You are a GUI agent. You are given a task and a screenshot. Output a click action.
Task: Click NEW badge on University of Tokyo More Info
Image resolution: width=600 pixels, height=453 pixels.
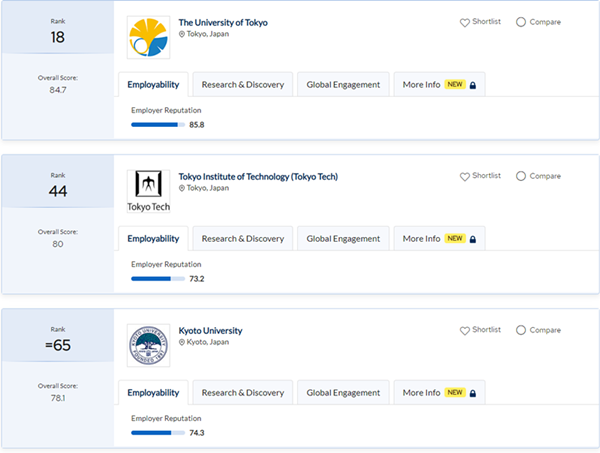pyautogui.click(x=455, y=84)
